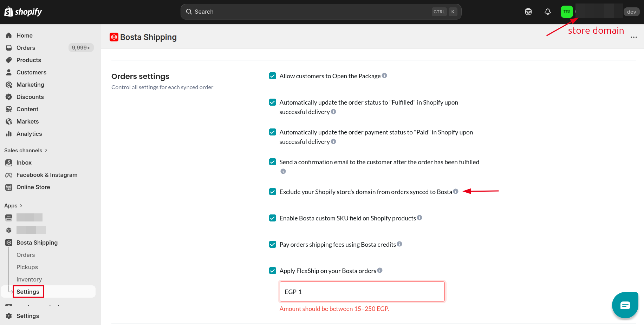
Task: Toggle exclude Shopify store domain checkbox
Action: pos(273,192)
